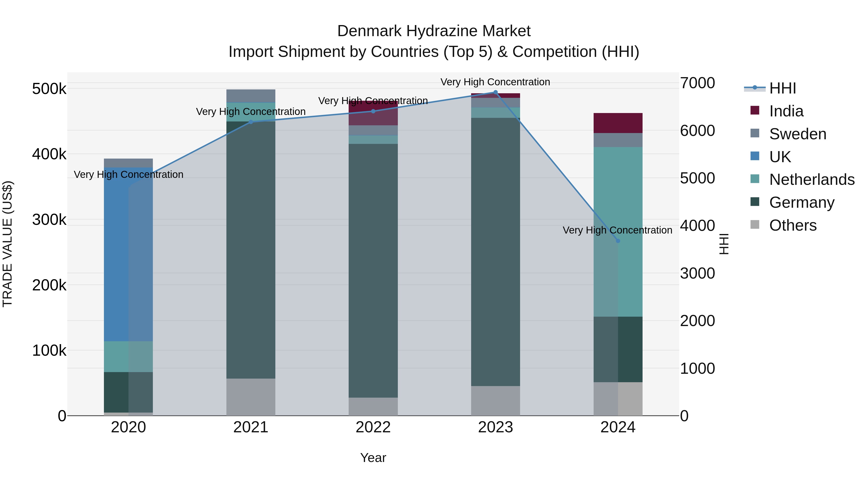Image resolution: width=868 pixels, height=488 pixels.
Task: Click the right-side HHI axis title
Action: [724, 244]
